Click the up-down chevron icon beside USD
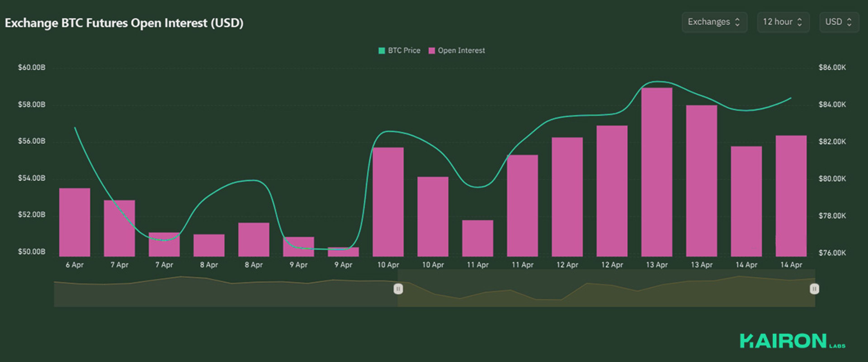Image resolution: width=868 pixels, height=362 pixels. (849, 22)
